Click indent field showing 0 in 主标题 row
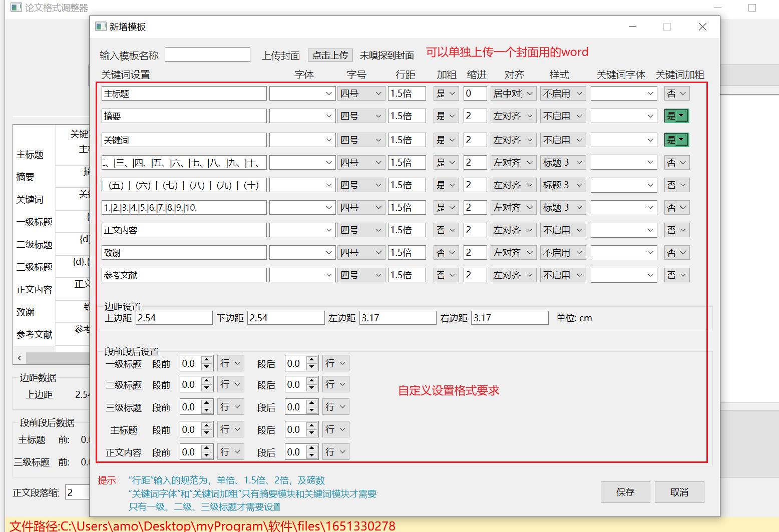Image resolution: width=779 pixels, height=532 pixels. tap(475, 94)
